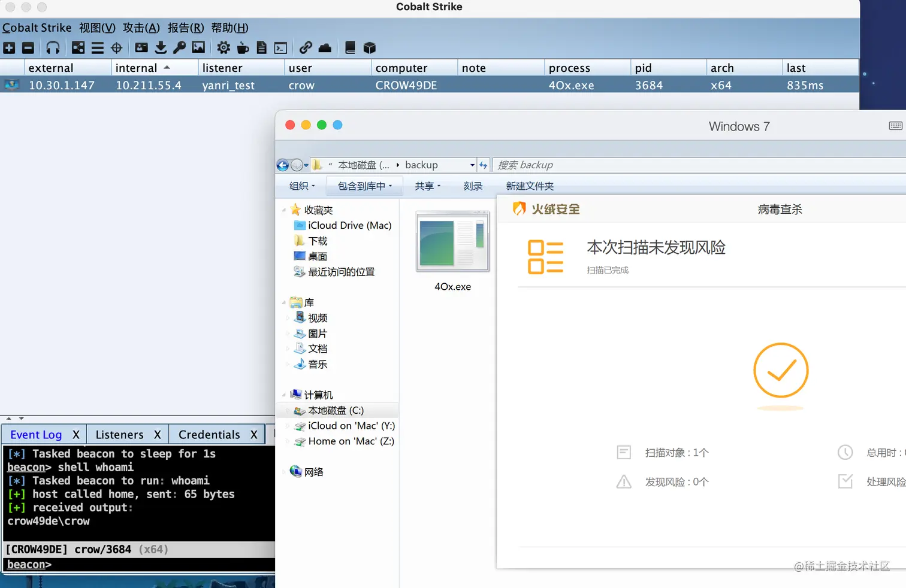
Task: Switch to the Session Table view icon
Action: point(98,48)
